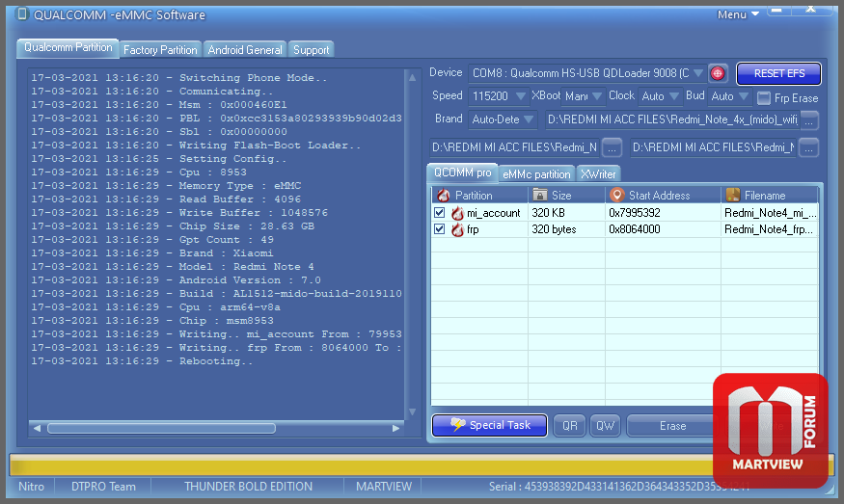This screenshot has width=844, height=504.
Task: Click the Special Task button
Action: point(489,425)
